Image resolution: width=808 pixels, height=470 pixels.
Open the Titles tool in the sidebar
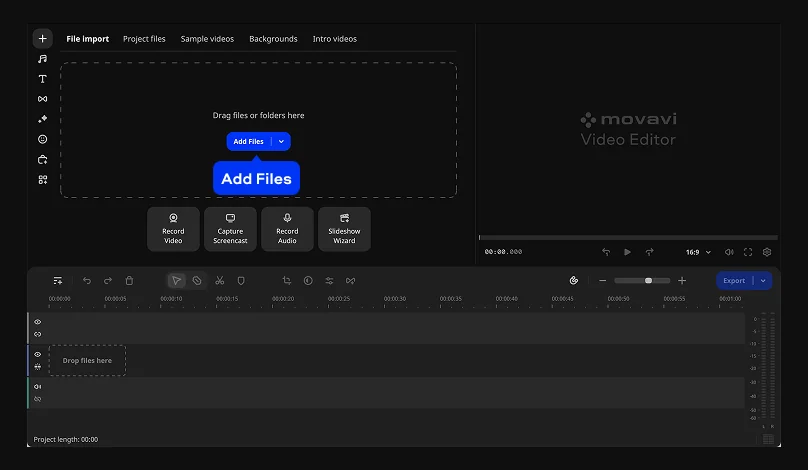coord(42,79)
